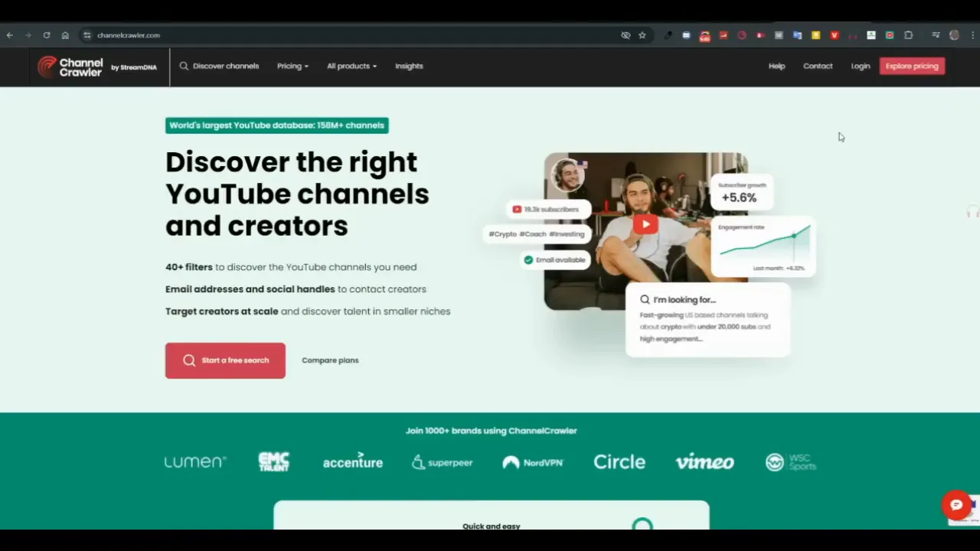Image resolution: width=980 pixels, height=551 pixels.
Task: Click the Email available check chip
Action: tap(555, 260)
